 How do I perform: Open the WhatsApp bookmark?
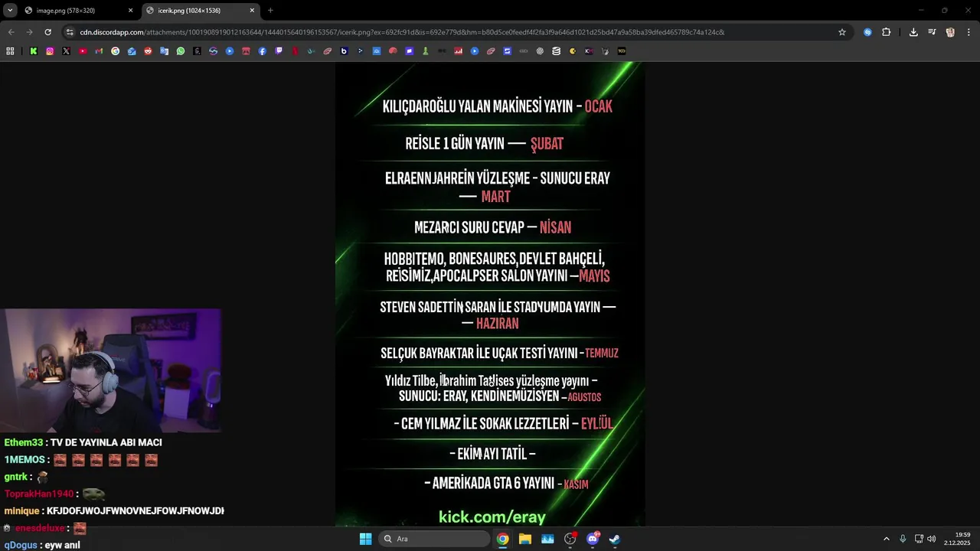tap(181, 51)
